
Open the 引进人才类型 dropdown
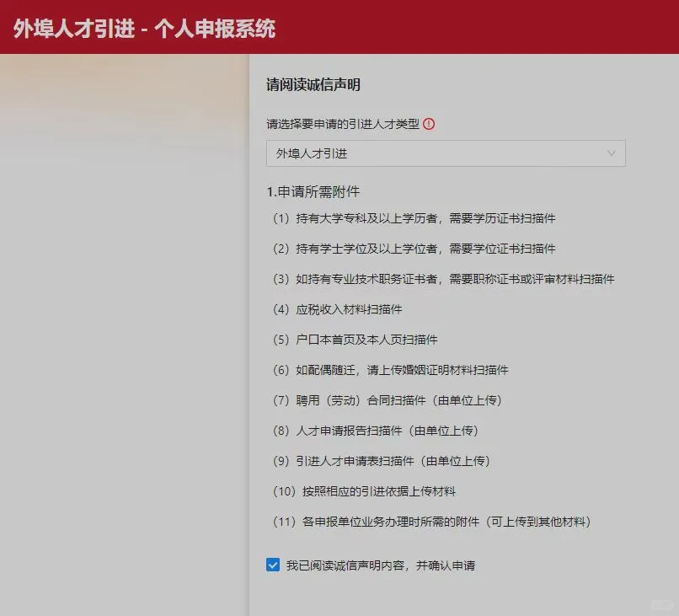tap(445, 153)
